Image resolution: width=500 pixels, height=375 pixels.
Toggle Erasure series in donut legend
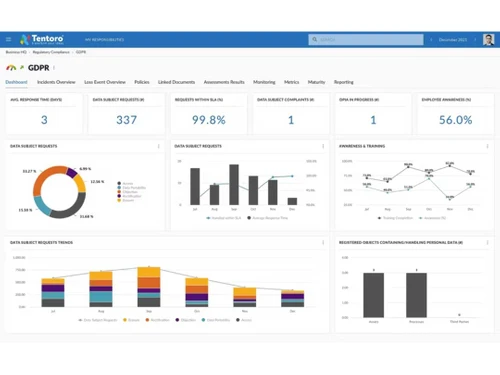[126, 200]
